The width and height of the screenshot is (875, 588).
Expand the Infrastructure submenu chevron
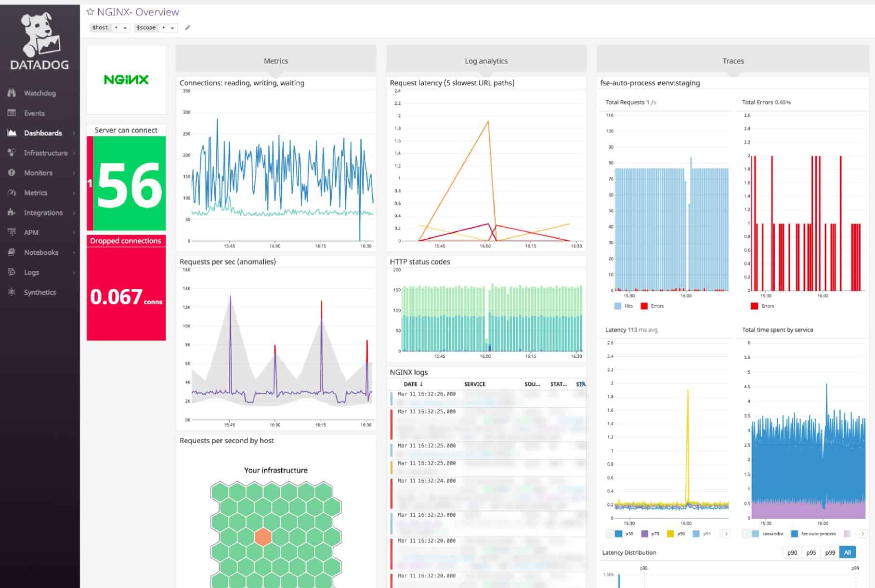pos(74,153)
